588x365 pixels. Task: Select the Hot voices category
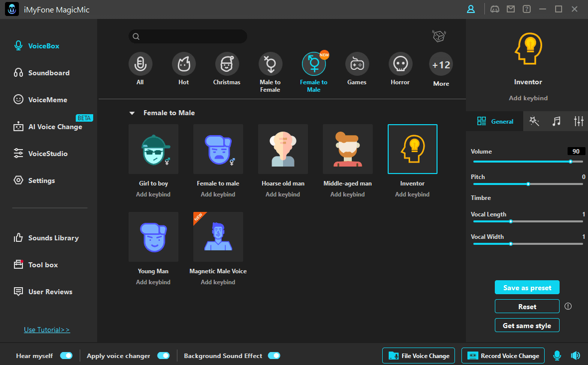click(184, 69)
